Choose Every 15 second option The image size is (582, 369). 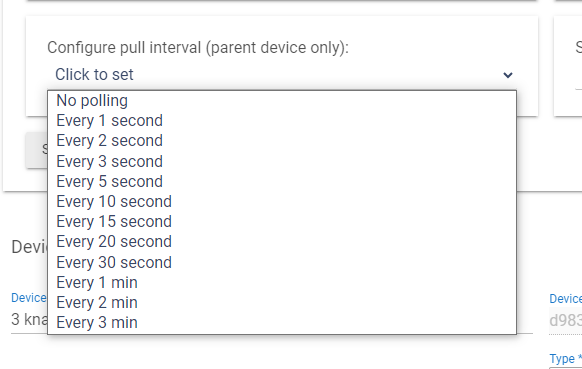click(282, 222)
